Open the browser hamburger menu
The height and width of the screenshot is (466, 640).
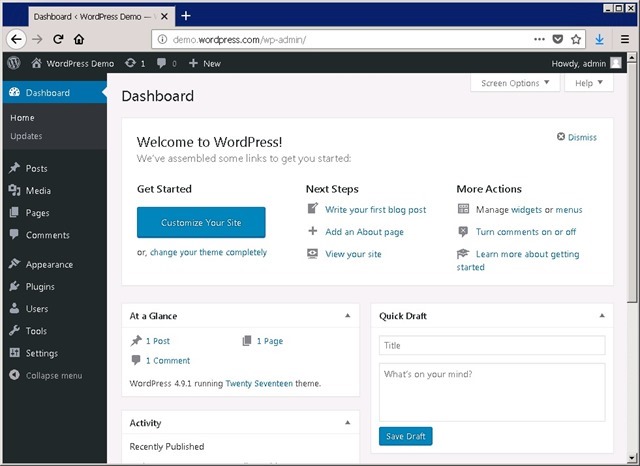tap(625, 39)
